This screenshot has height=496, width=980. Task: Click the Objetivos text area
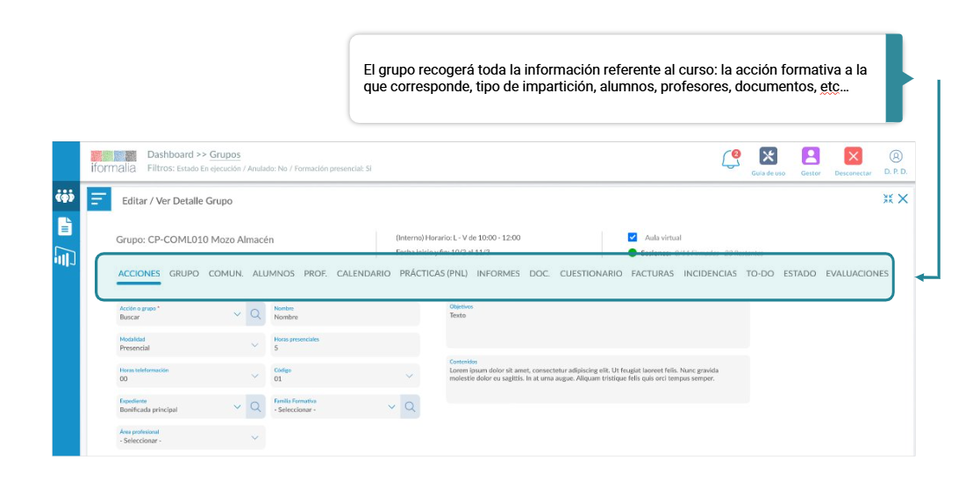597,325
